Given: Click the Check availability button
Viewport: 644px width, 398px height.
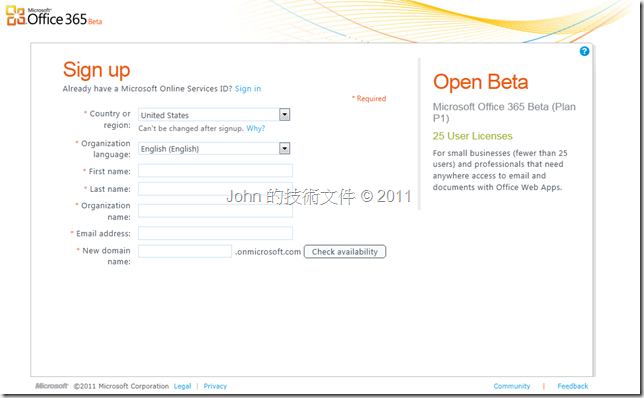Looking at the screenshot, I should (x=345, y=252).
